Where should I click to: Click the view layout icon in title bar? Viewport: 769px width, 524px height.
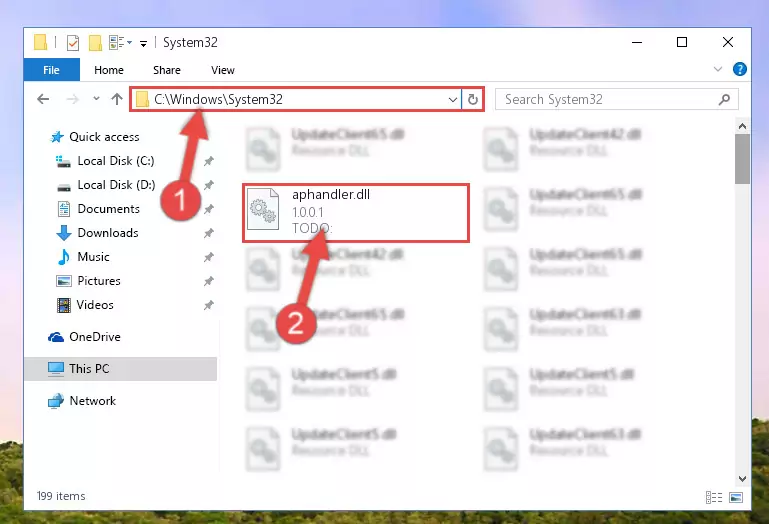[120, 43]
